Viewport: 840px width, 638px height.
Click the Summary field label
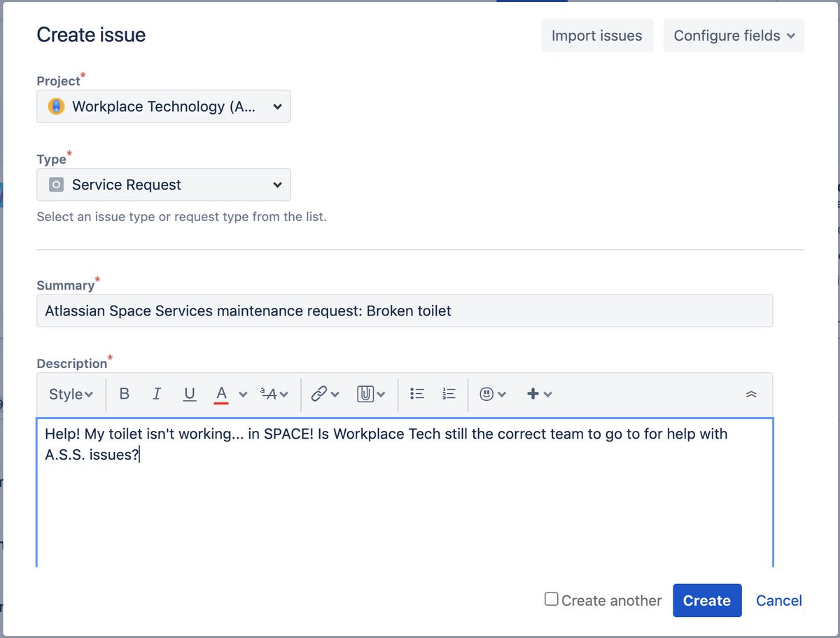pos(65,285)
